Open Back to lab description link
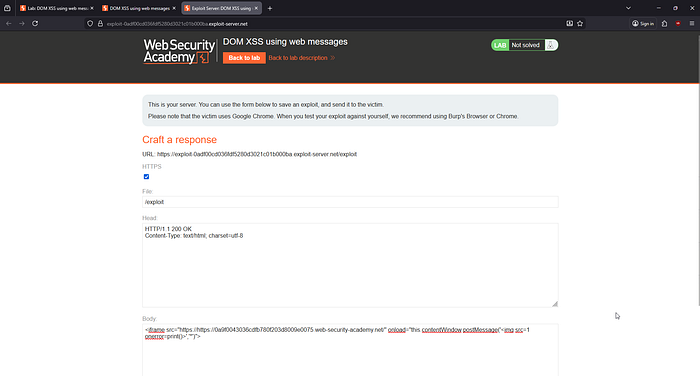Viewport: 700px width, 376px height. 301,58
